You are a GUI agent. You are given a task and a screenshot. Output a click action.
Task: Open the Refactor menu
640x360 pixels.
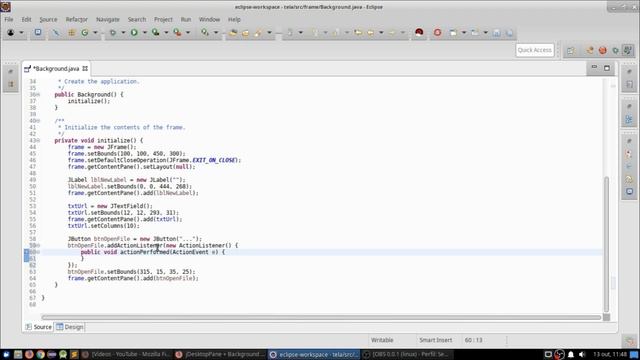[77, 19]
